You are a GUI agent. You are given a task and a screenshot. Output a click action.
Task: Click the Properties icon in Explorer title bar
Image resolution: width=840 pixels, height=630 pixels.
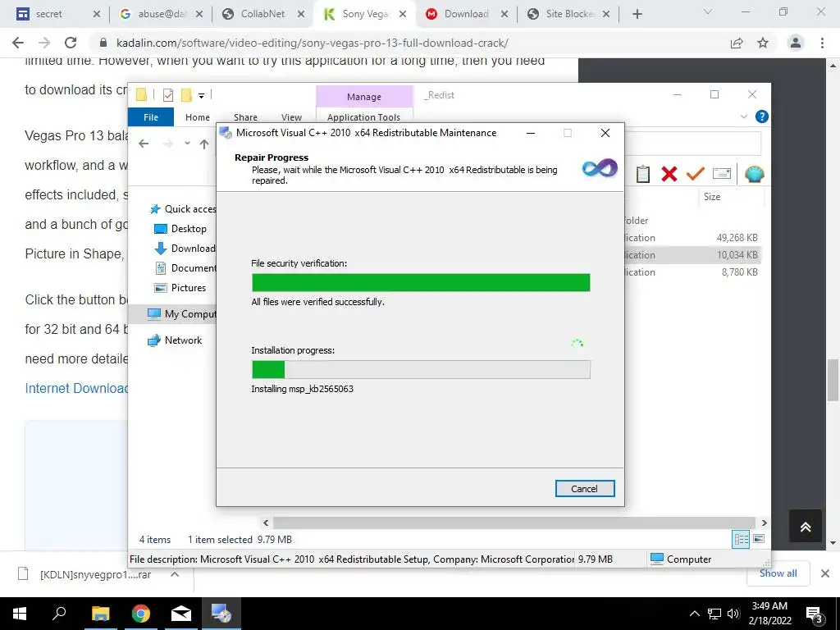point(168,95)
